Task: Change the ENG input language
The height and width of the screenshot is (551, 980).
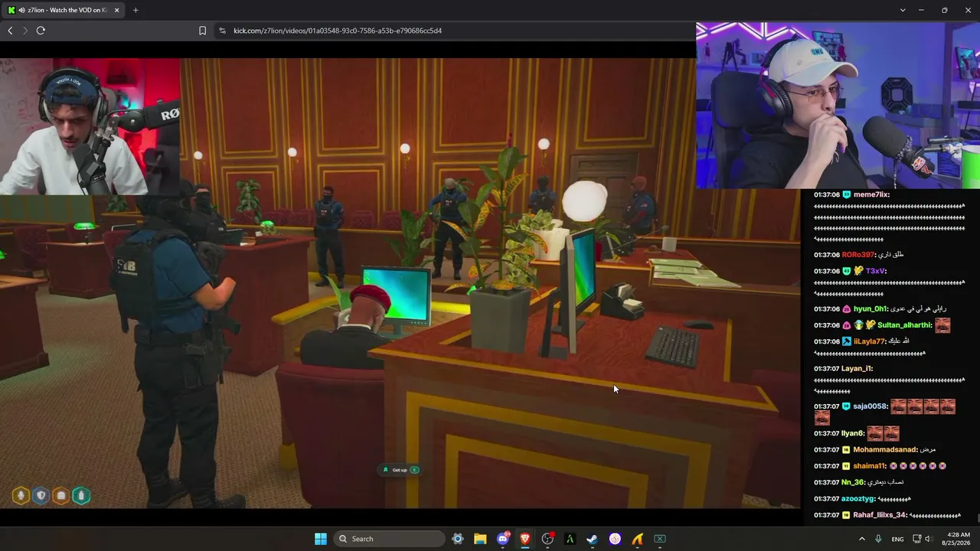Action: [897, 539]
